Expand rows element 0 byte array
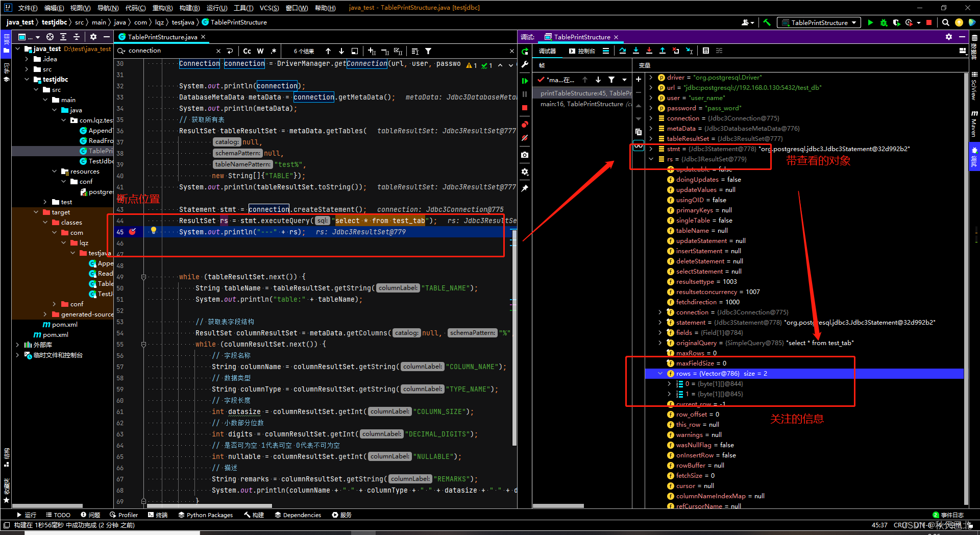 click(669, 384)
